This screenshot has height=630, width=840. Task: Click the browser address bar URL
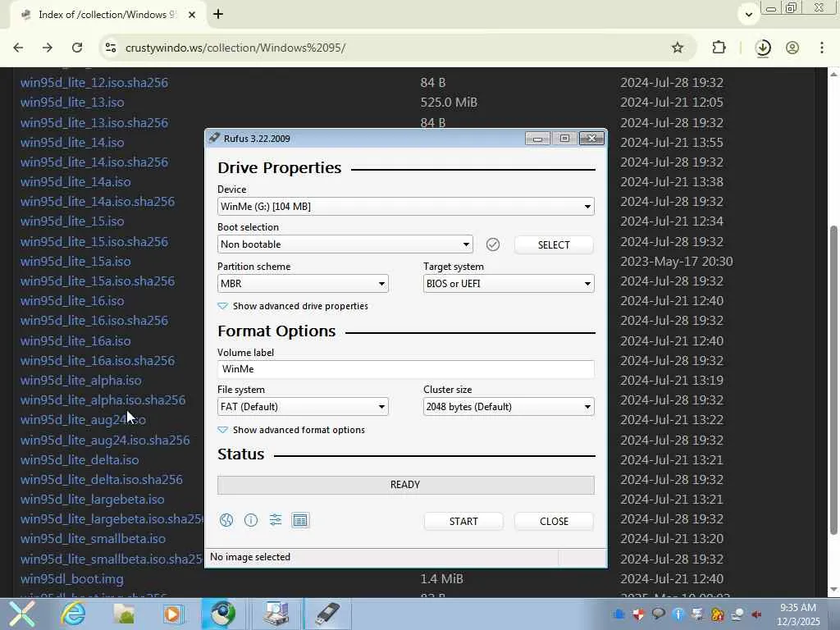(235, 48)
